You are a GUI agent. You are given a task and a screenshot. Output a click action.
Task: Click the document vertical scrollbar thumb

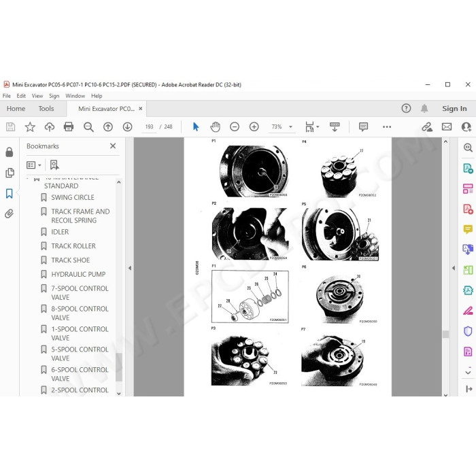click(x=445, y=334)
